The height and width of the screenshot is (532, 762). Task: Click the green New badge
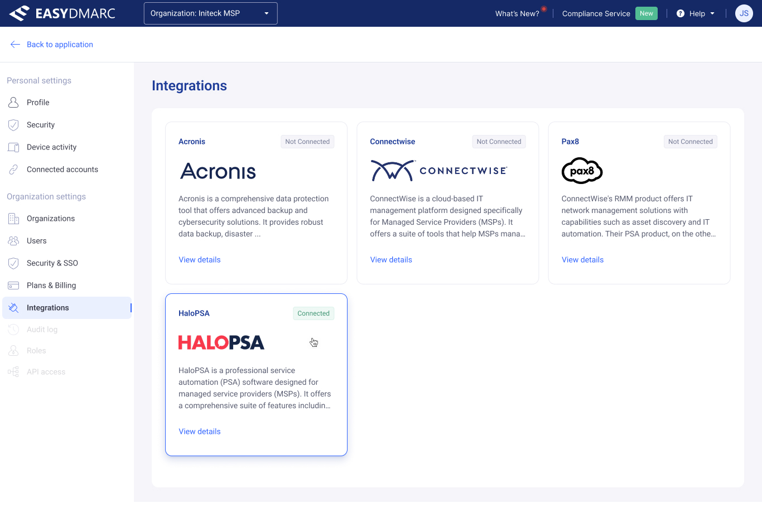[646, 13]
